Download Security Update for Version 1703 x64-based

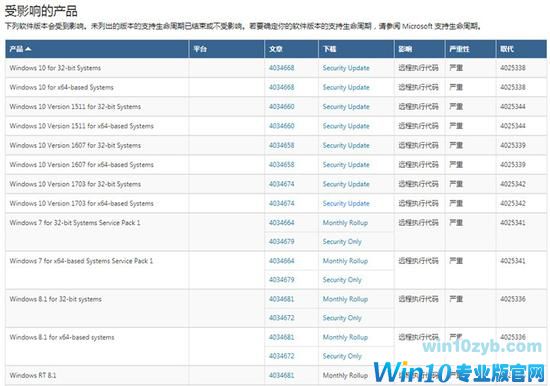346,204
